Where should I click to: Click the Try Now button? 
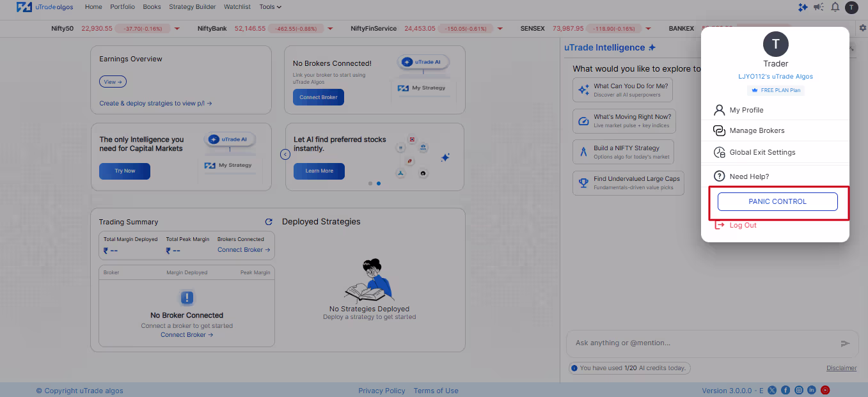(x=125, y=171)
